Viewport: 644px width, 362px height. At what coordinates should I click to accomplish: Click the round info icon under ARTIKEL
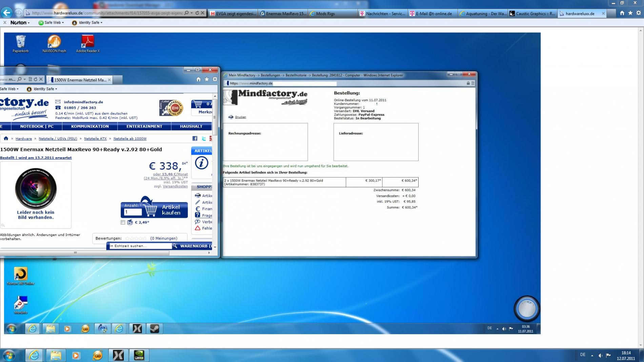[x=201, y=163]
